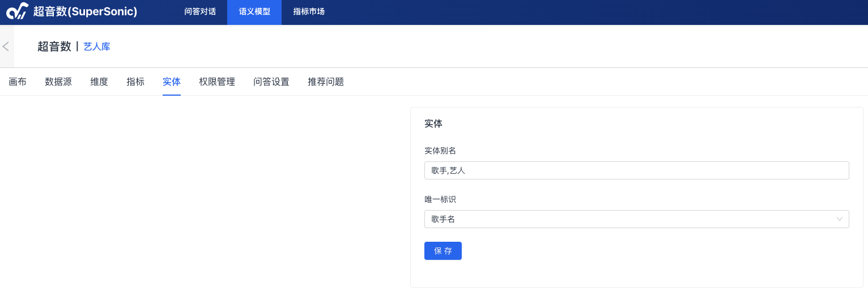Click the back arrow on left edge
This screenshot has width=868, height=291.
[x=6, y=46]
